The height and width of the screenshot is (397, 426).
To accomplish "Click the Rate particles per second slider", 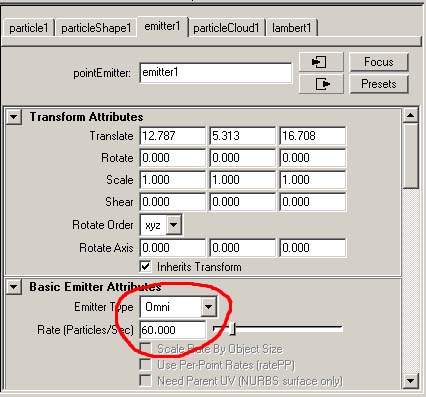I will click(x=278, y=329).
